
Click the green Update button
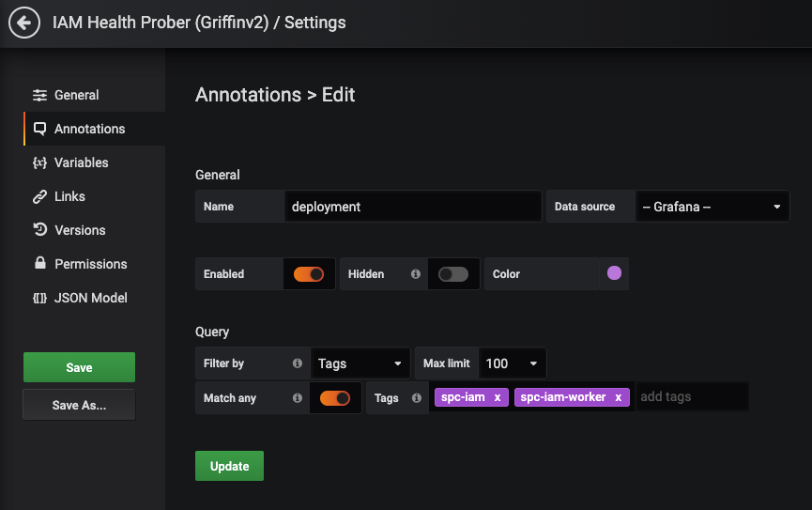point(229,466)
